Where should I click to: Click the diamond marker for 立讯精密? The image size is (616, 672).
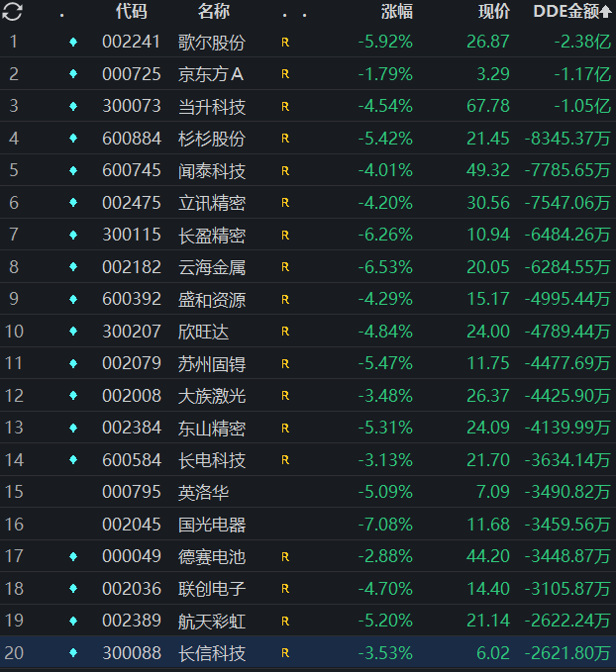point(73,203)
